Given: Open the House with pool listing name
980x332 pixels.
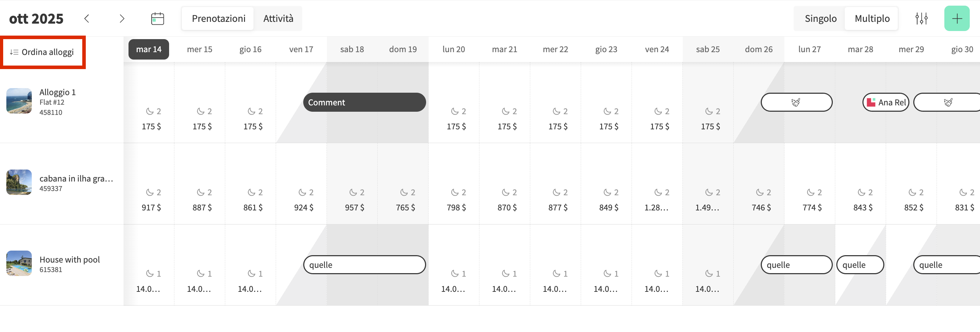Looking at the screenshot, I should pos(70,259).
